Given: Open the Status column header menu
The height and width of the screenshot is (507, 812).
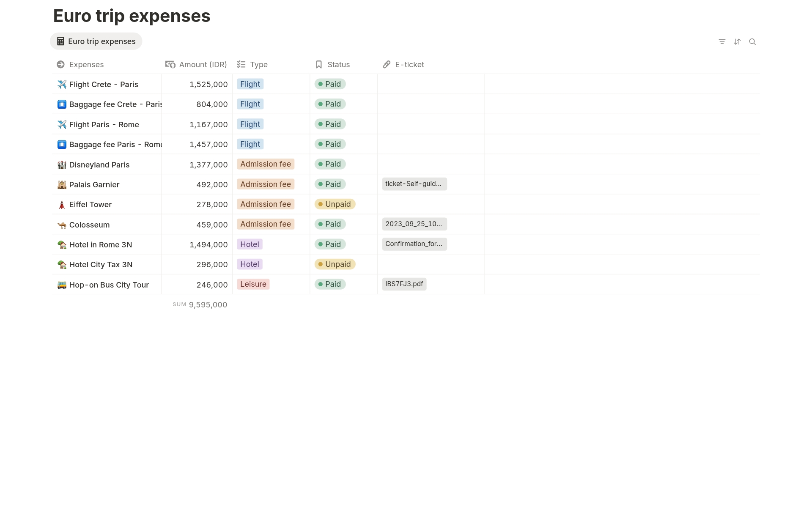Looking at the screenshot, I should click(x=333, y=65).
